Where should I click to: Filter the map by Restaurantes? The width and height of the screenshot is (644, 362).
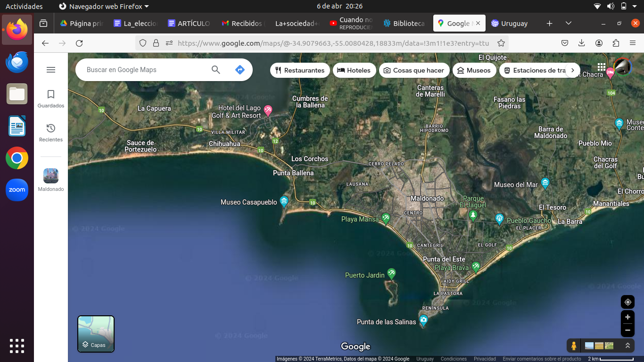[x=300, y=70]
